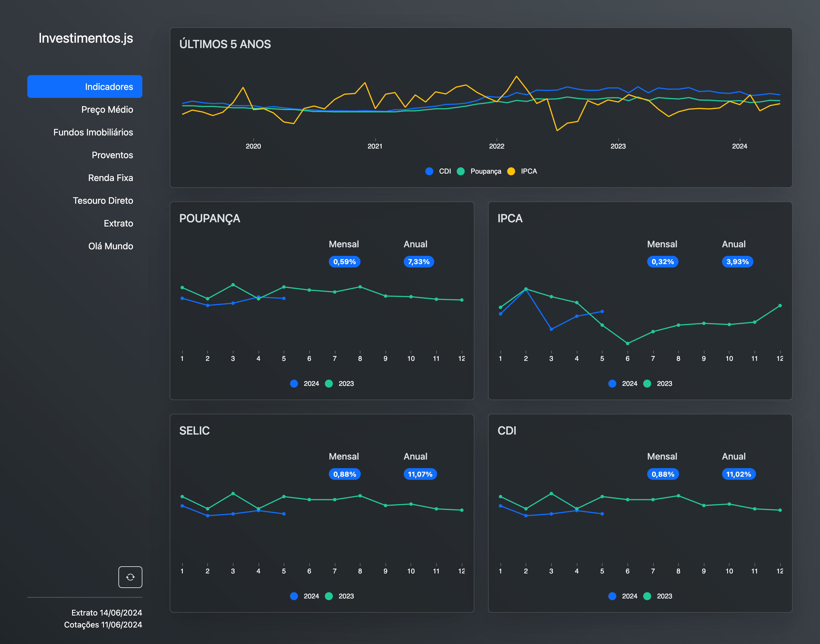Viewport: 820px width, 644px height.
Task: Toggle 2023 legend in IPCA chart
Action: [x=658, y=383]
